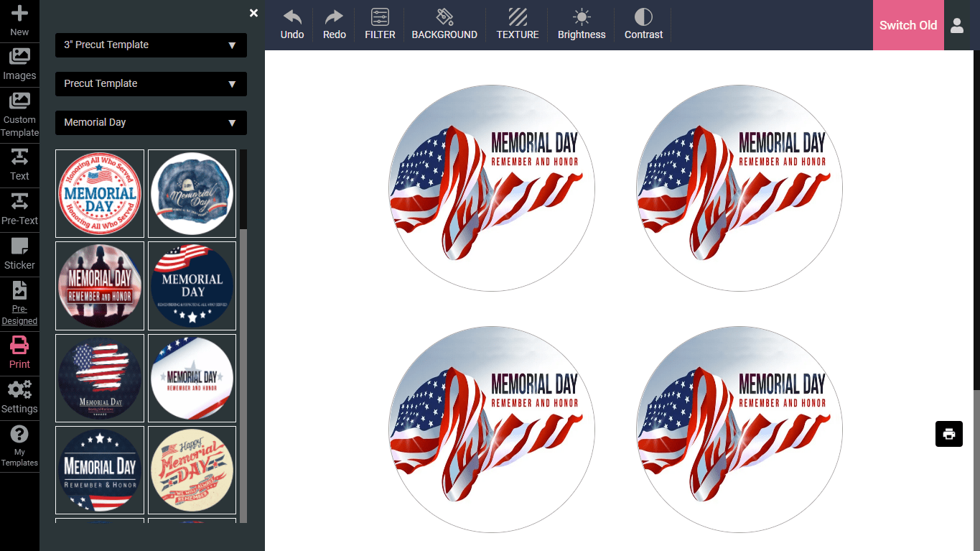Apply a Filter from the toolbar

coord(379,24)
